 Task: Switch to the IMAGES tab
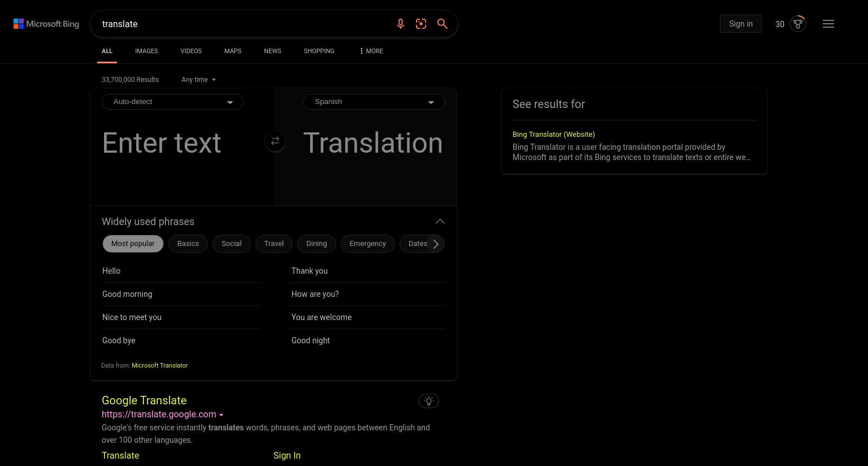(x=146, y=51)
